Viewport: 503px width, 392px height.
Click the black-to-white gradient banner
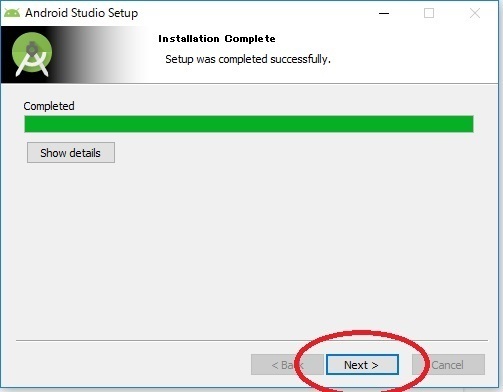[x=74, y=55]
